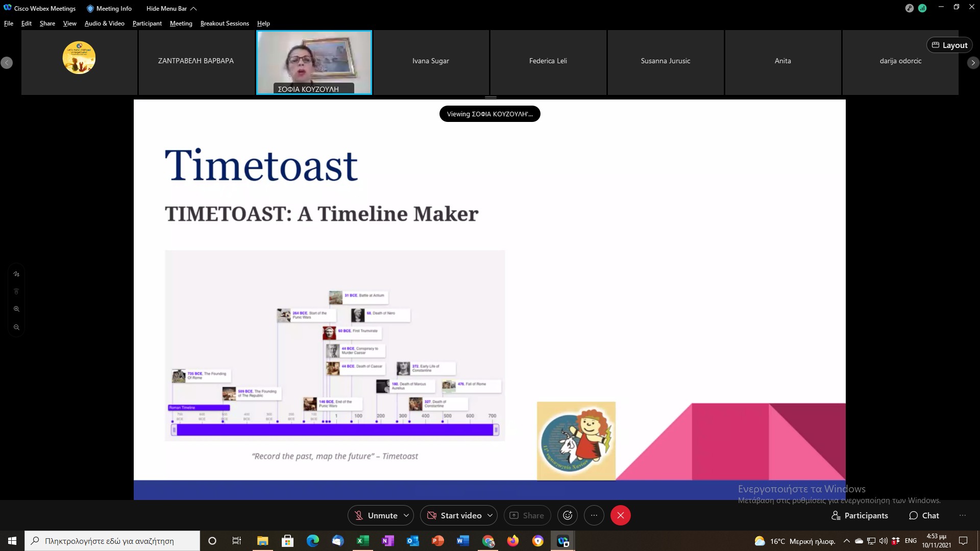Click the green connection status icon

(x=922, y=8)
